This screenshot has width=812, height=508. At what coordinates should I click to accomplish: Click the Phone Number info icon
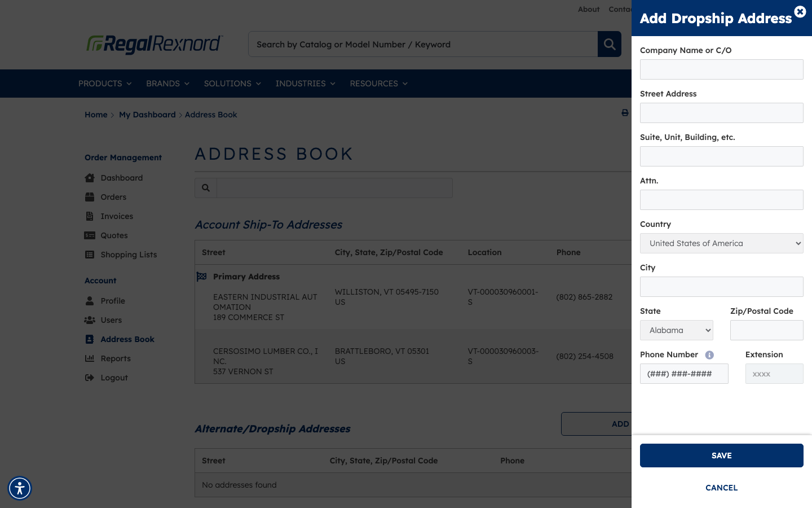709,355
